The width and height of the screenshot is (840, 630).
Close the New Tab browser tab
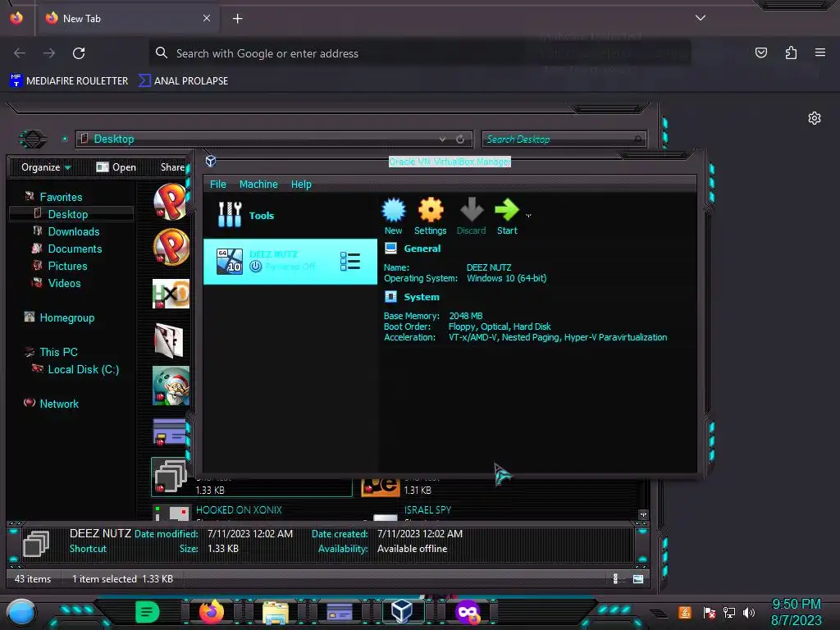tap(207, 18)
